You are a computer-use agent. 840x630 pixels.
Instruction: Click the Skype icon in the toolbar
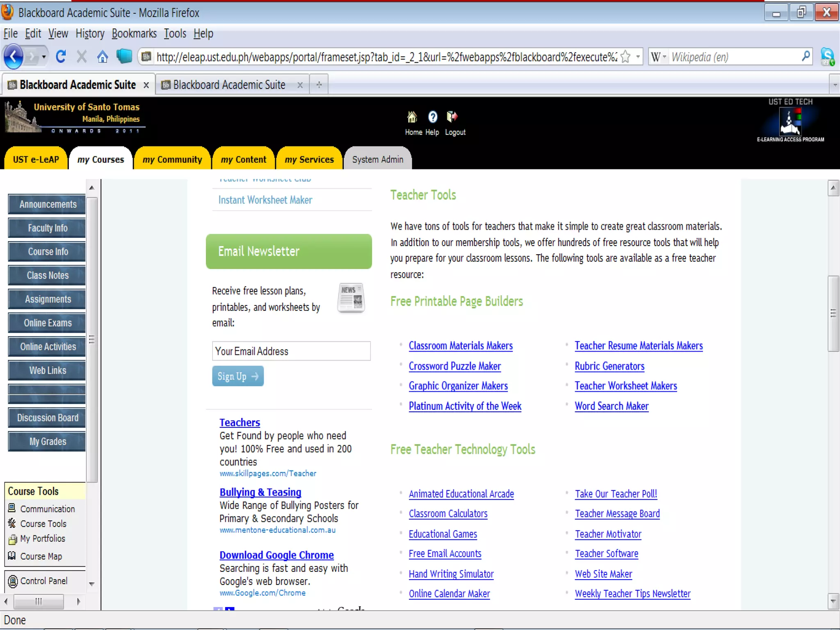click(827, 57)
